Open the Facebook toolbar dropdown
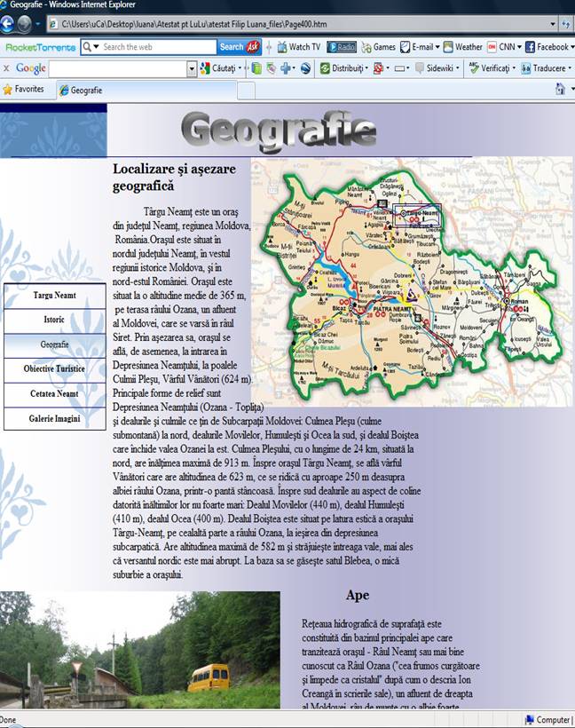Image resolution: width=575 pixels, height=728 pixels. (547, 47)
